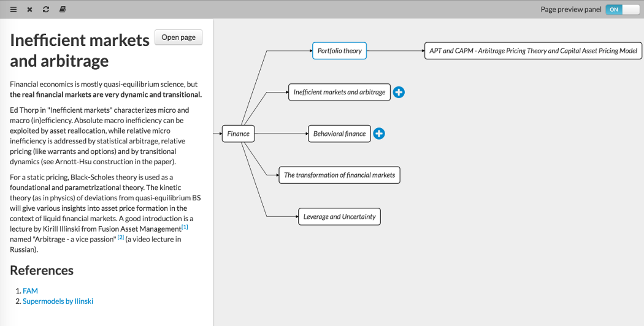This screenshot has height=326, width=644.
Task: Select the Finance root node
Action: point(238,134)
